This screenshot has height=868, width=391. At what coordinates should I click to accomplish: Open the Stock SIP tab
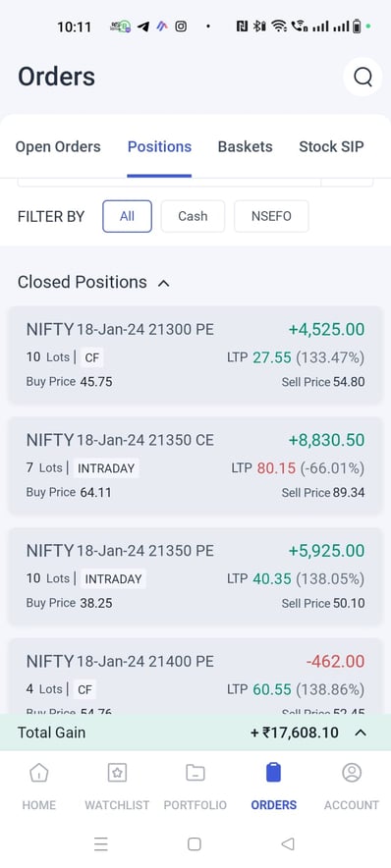tap(331, 146)
